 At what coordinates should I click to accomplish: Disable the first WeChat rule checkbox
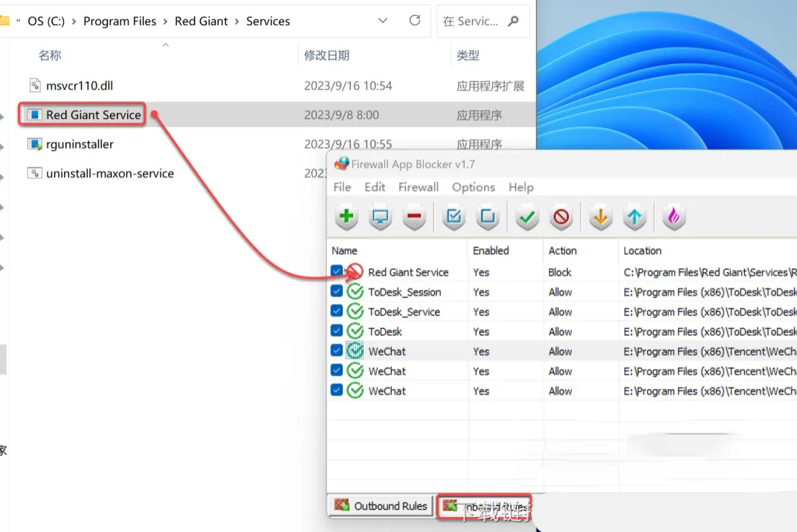click(337, 351)
